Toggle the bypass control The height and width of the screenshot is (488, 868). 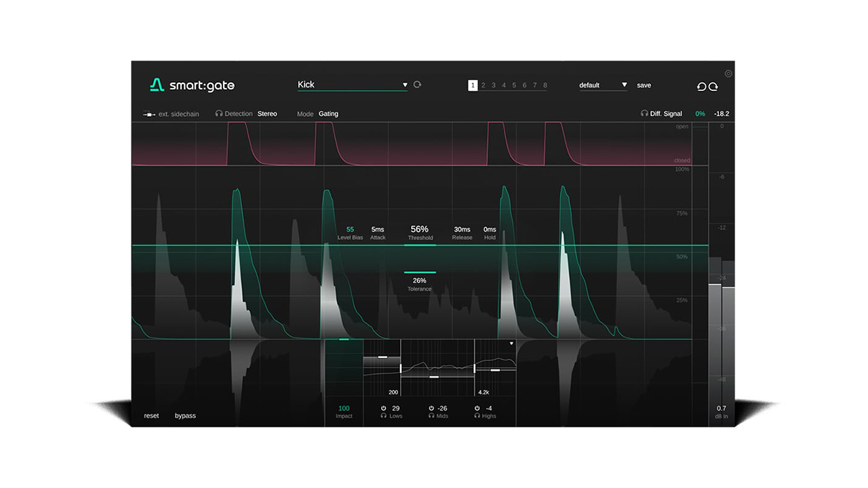pos(185,416)
